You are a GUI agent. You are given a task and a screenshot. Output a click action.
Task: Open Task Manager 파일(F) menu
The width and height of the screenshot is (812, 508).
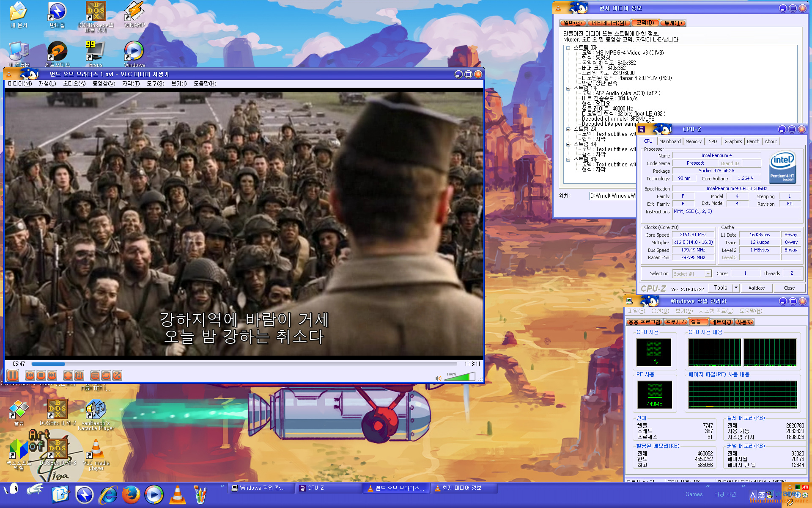click(636, 311)
